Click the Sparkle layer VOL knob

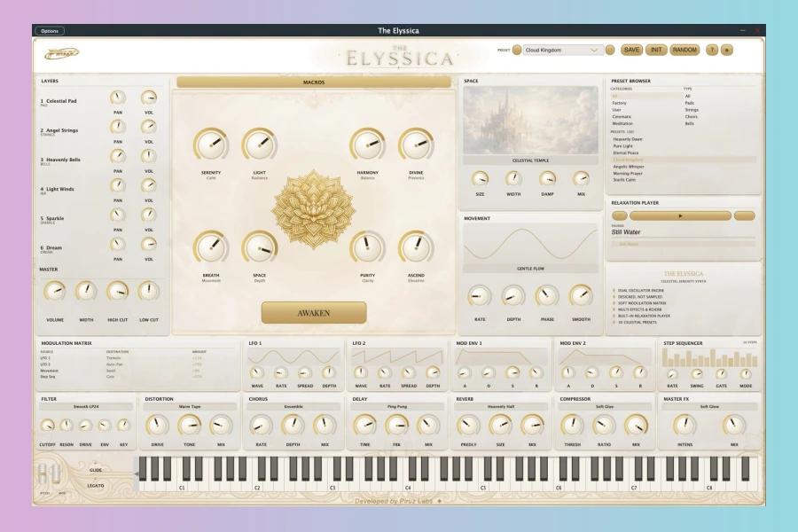click(149, 215)
